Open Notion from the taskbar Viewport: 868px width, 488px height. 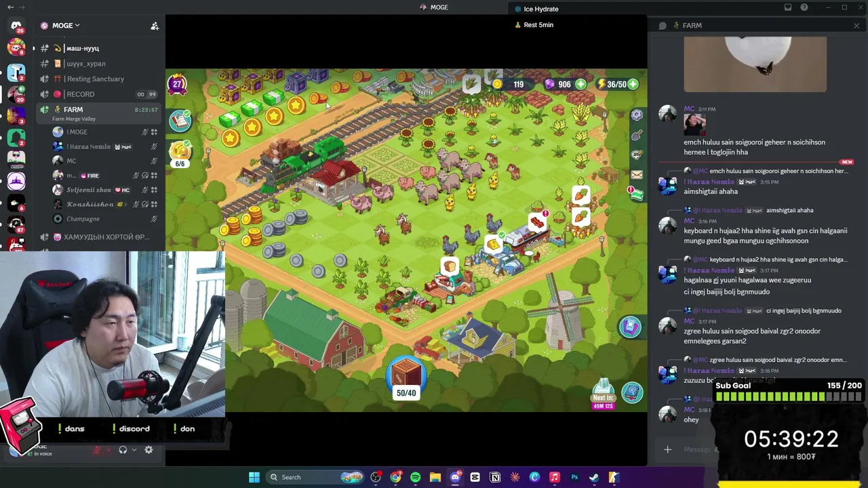pyautogui.click(x=495, y=477)
